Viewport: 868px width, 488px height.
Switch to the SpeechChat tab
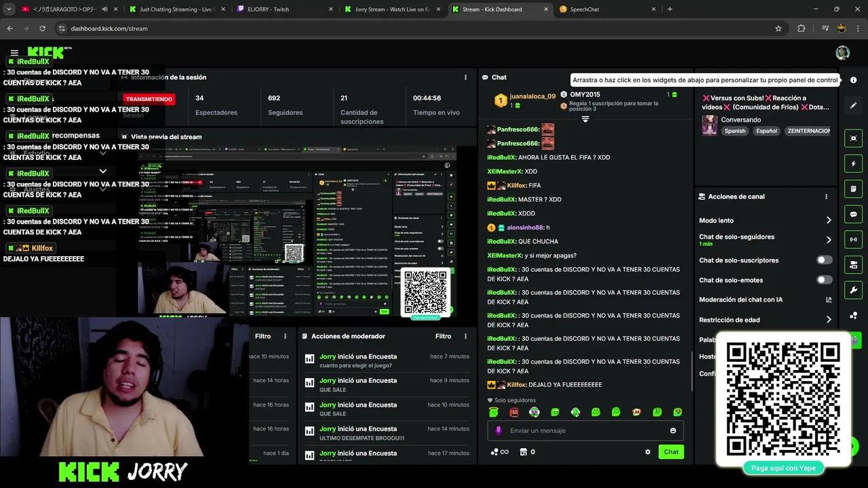[x=608, y=9]
